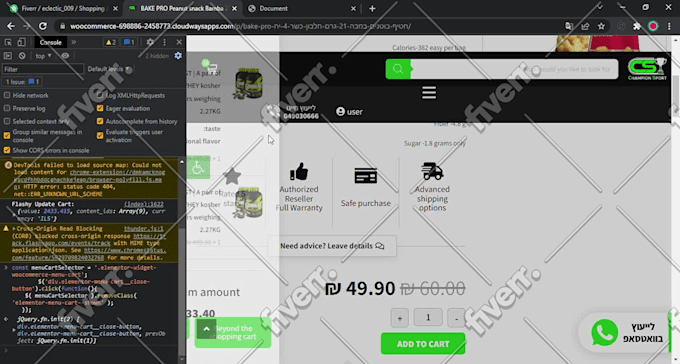Increase quantity with the plus button
680x364 pixels.
(x=399, y=318)
